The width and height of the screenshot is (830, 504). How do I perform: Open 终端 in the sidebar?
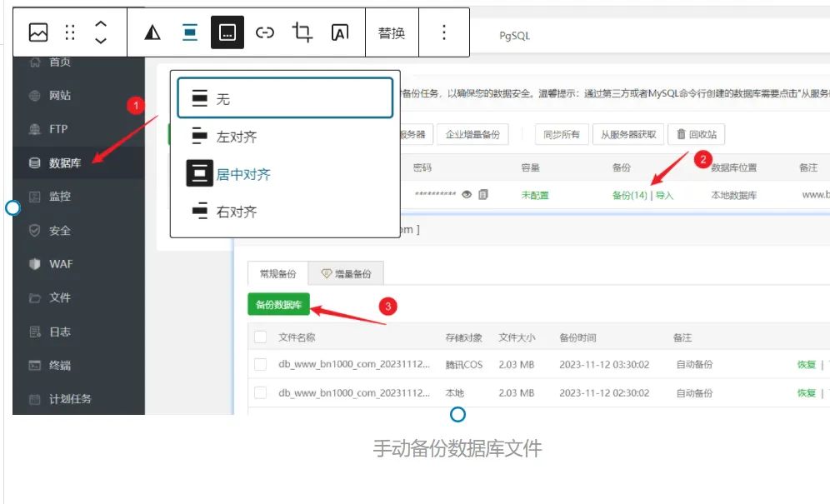(60, 365)
